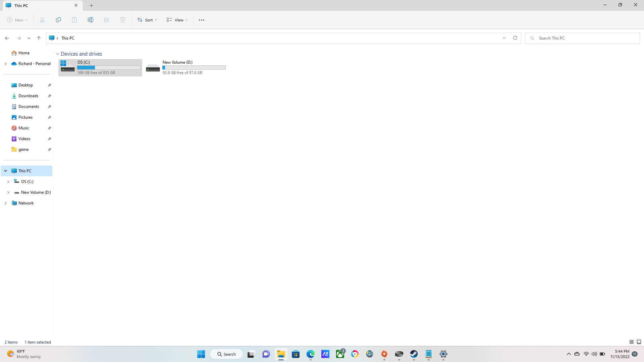Click the New button in toolbar

[17, 20]
